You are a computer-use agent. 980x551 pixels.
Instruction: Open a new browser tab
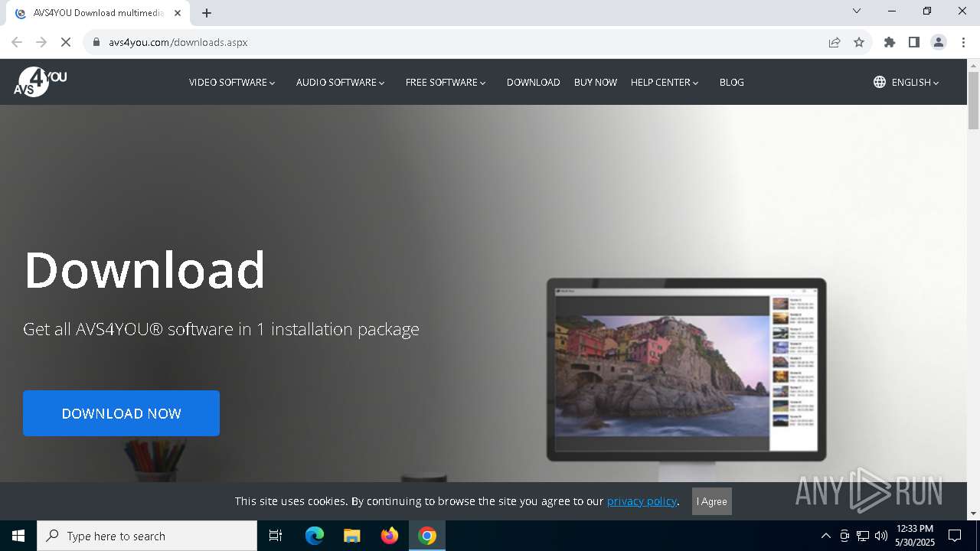click(x=207, y=13)
